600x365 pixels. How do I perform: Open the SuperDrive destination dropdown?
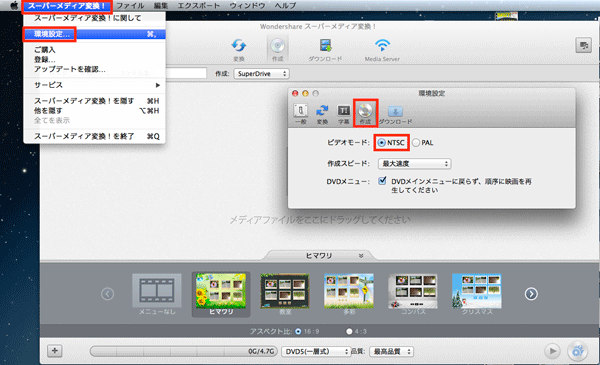point(261,73)
